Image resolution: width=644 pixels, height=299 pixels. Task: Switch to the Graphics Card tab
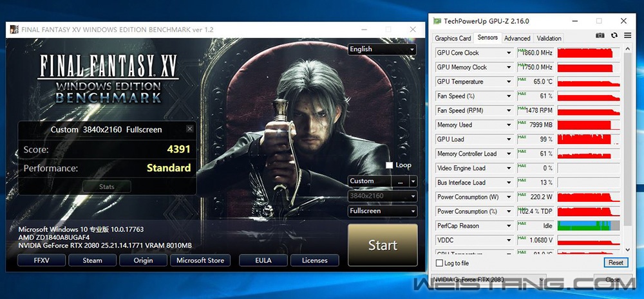pos(453,38)
